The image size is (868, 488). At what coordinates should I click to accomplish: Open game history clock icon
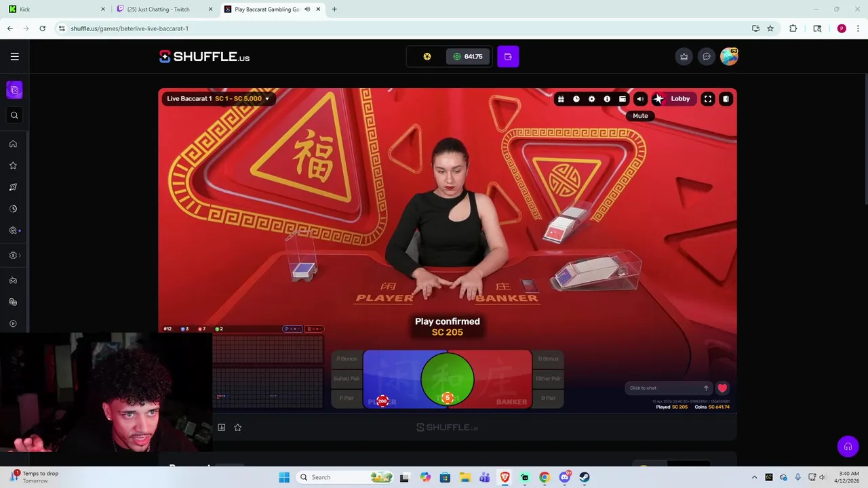576,99
